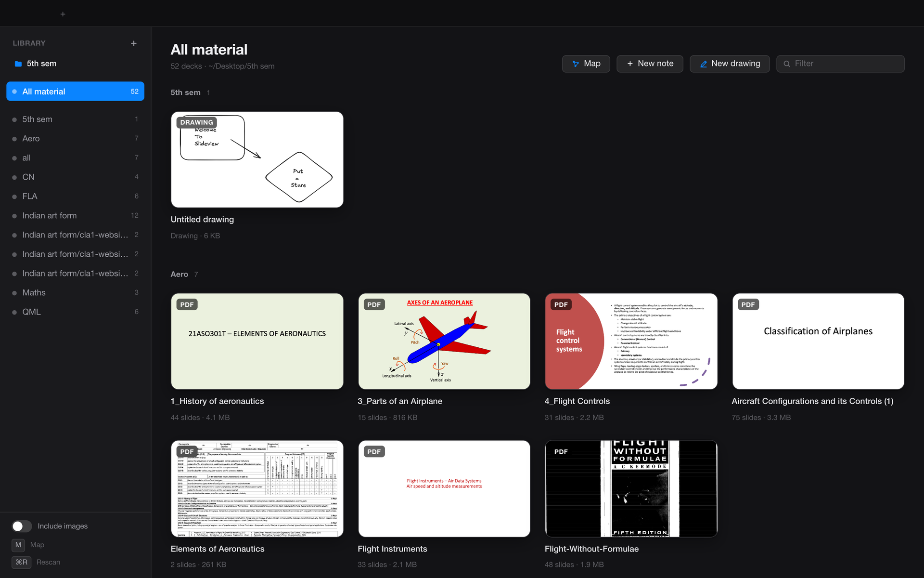This screenshot has height=578, width=924.
Task: Open the 5th sem sidebar category
Action: tap(75, 119)
